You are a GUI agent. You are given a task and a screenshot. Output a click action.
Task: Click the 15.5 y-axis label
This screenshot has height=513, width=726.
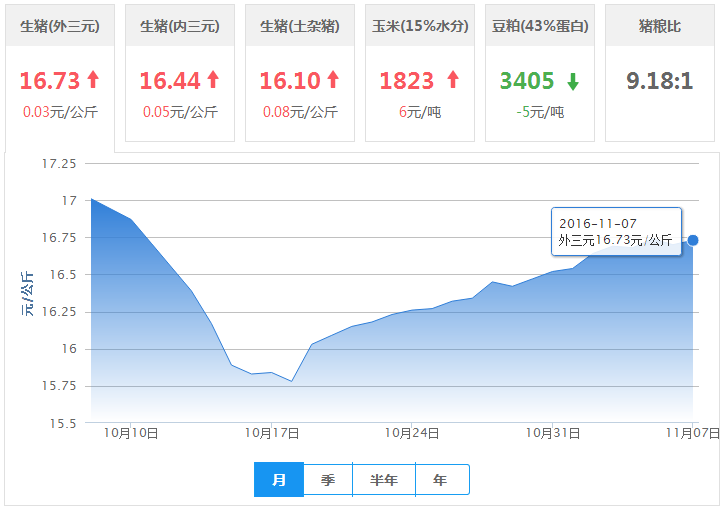pos(63,423)
